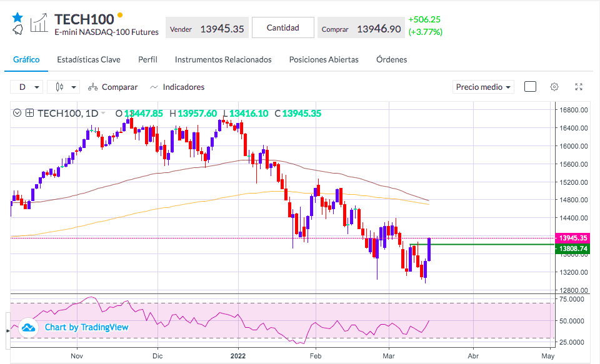
Task: Click the green horizontal price line
Action: click(482, 244)
